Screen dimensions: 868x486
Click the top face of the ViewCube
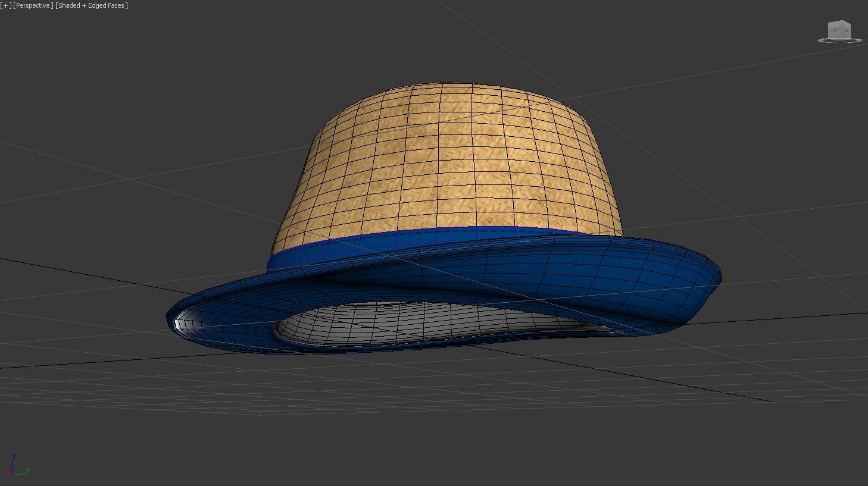(838, 22)
